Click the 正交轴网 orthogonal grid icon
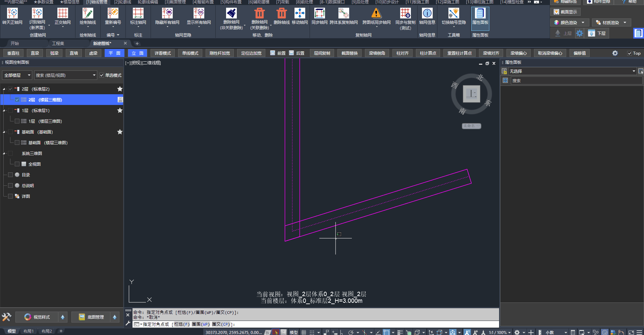This screenshot has width=644, height=335. tap(62, 13)
